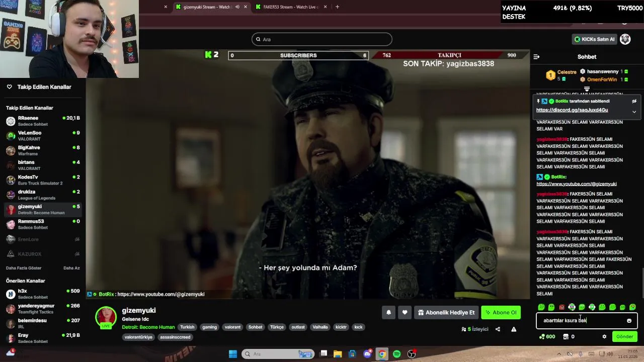Open the user profile avatar menu

[x=625, y=39]
